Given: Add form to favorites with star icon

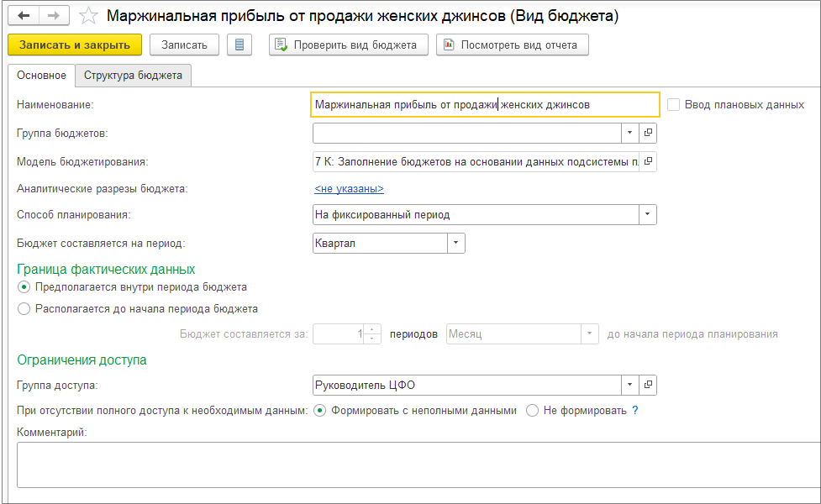Looking at the screenshot, I should point(88,16).
